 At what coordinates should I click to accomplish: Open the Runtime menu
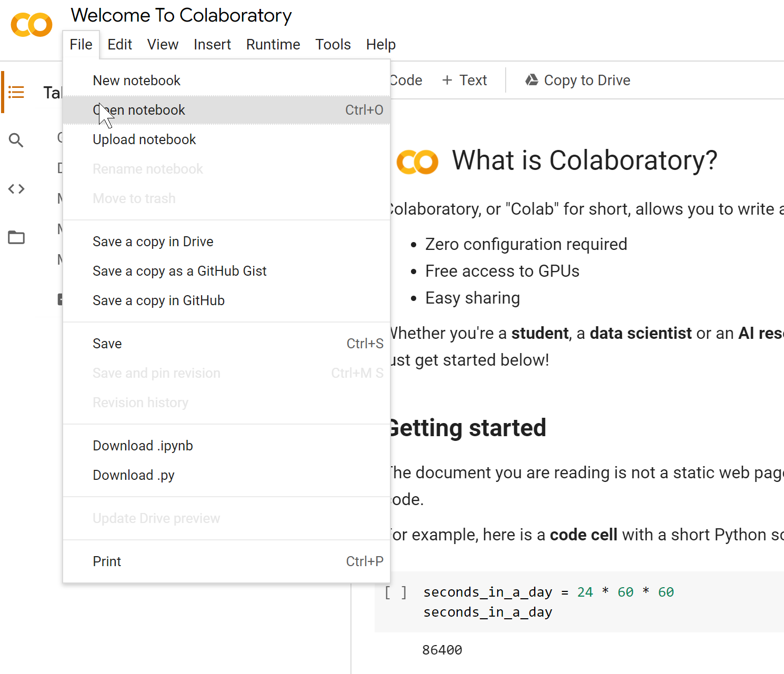point(273,45)
